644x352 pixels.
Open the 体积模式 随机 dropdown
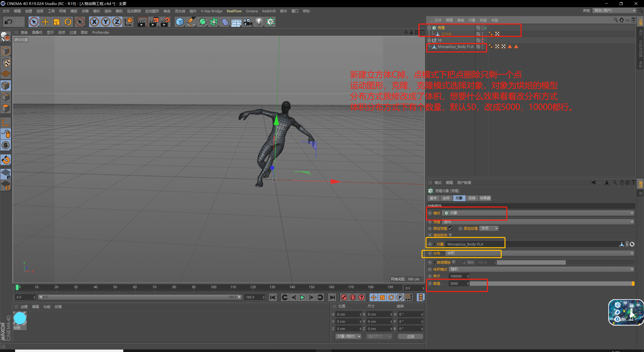click(x=541, y=269)
